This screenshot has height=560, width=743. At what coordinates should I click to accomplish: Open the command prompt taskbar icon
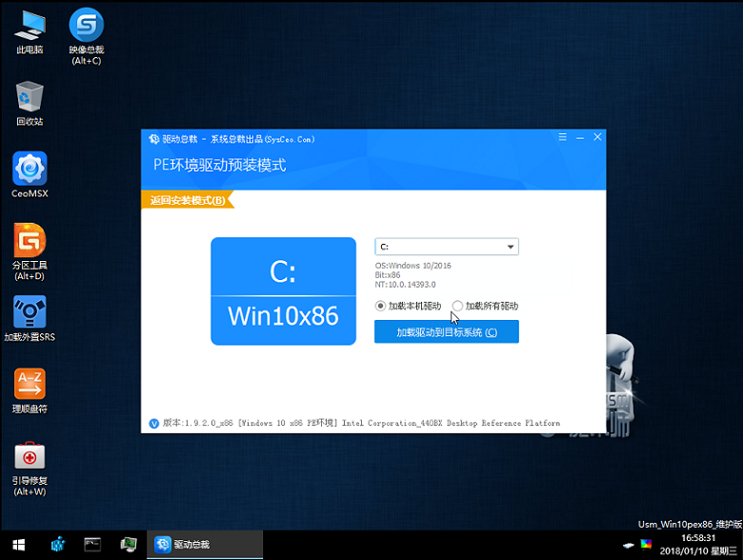[92, 545]
